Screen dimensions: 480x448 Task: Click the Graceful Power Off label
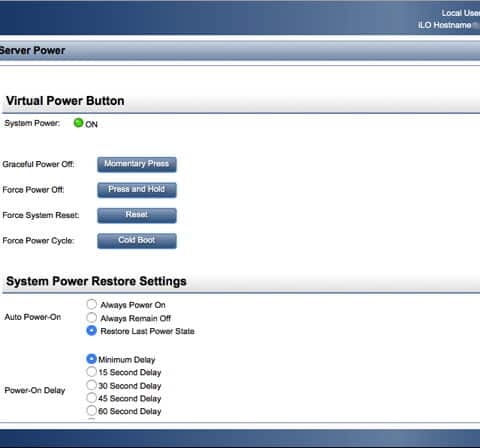point(38,164)
